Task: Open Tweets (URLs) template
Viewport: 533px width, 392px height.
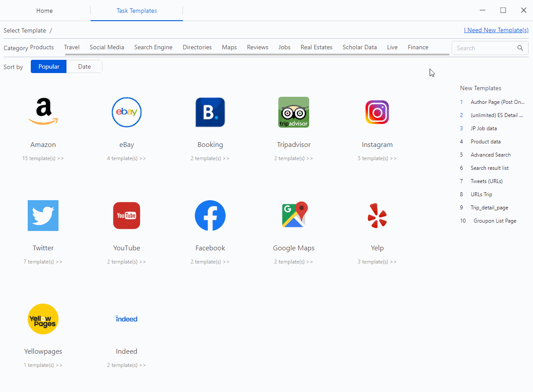Action: (x=486, y=181)
